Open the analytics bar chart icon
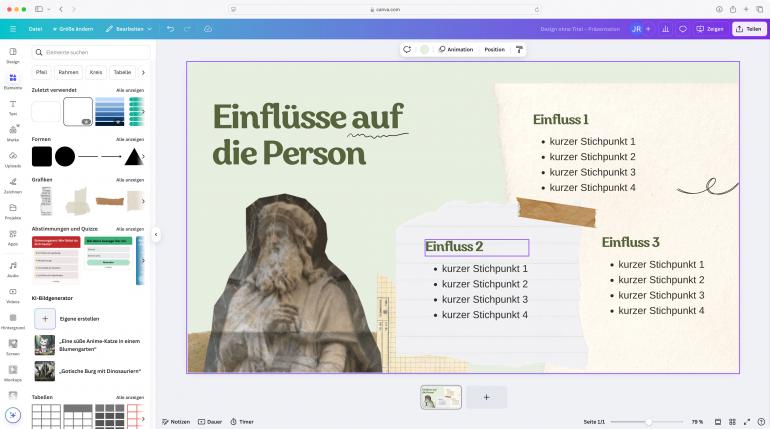The height and width of the screenshot is (429, 770). [x=665, y=29]
